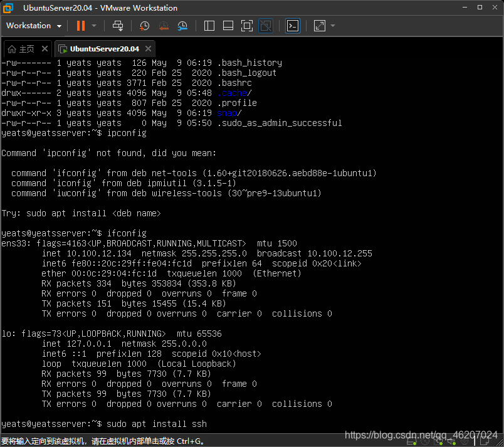Click the blue .cache/ directory name
Screen dimensions: 504x447
coord(234,93)
